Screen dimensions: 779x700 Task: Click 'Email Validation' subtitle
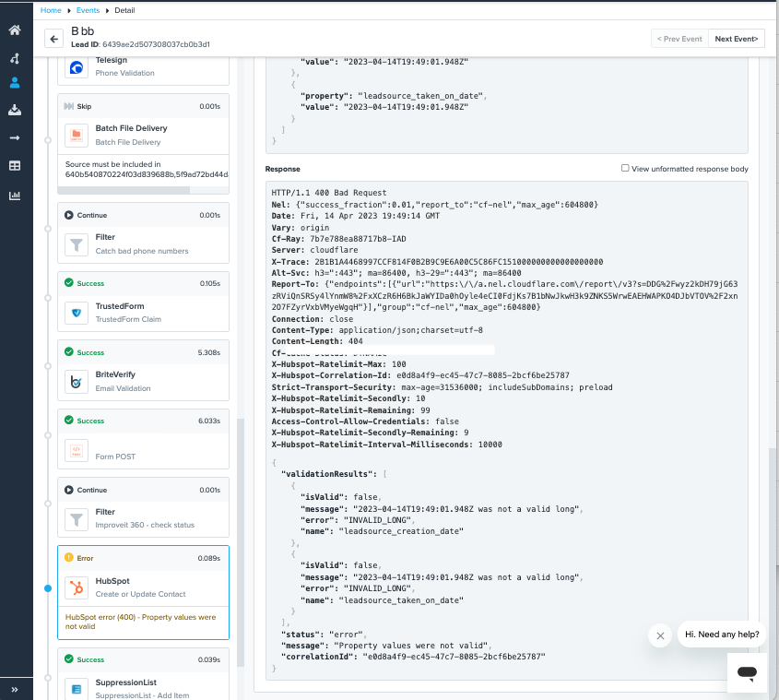coord(123,388)
